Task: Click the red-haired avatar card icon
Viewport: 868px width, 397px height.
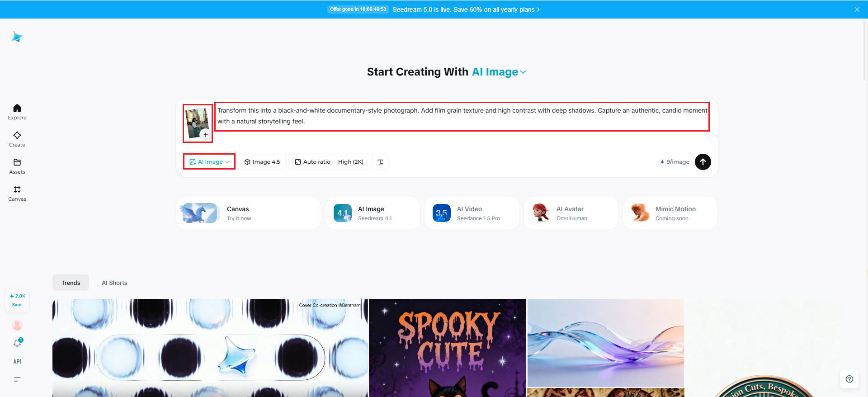Action: pos(541,213)
